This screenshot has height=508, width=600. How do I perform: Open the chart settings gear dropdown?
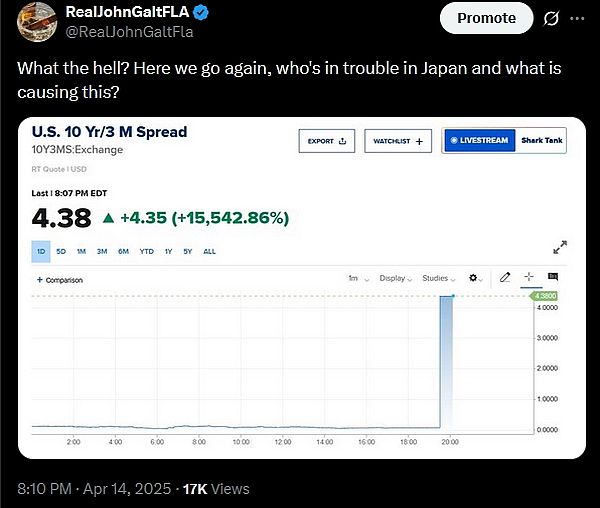click(477, 278)
